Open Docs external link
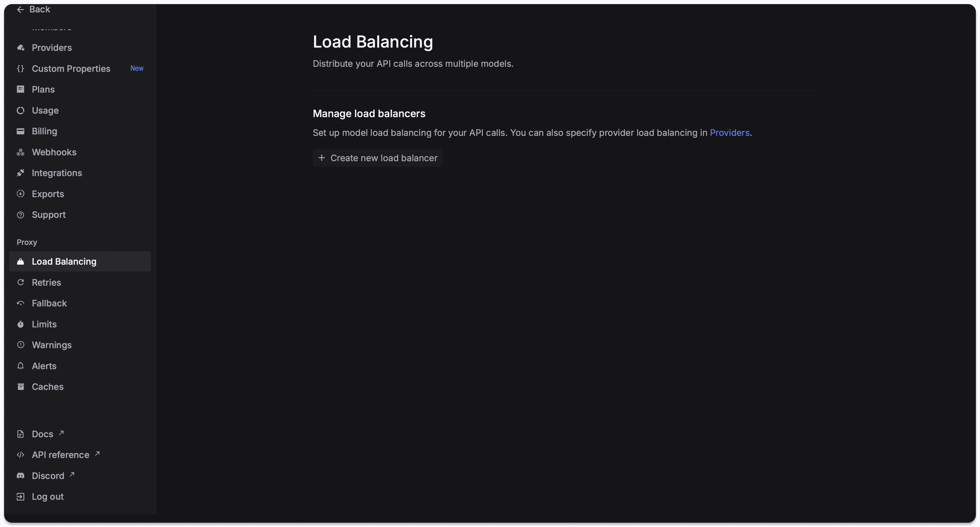The width and height of the screenshot is (980, 527). (x=80, y=434)
